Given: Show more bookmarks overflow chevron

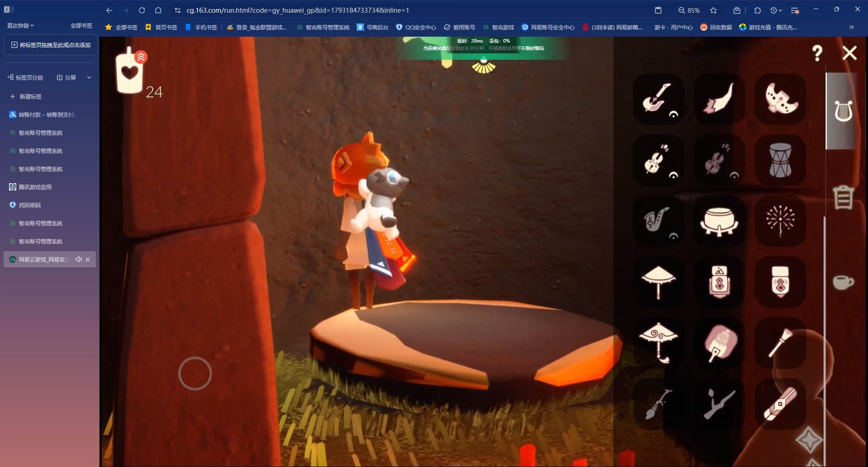Looking at the screenshot, I should (851, 27).
